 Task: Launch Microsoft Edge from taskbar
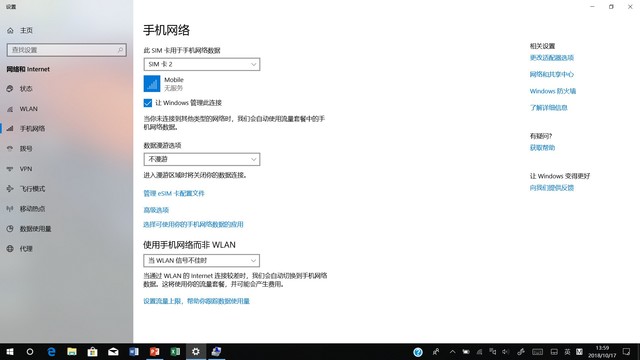tap(51, 352)
